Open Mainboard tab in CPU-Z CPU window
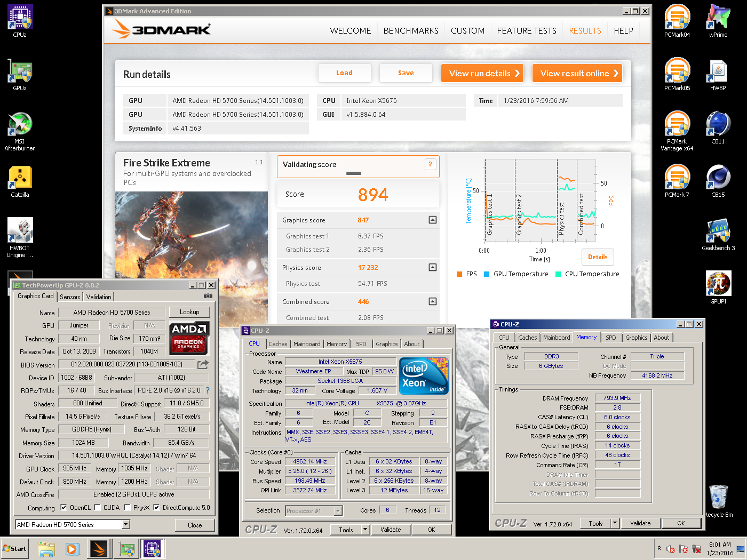This screenshot has width=747, height=560. tap(307, 344)
